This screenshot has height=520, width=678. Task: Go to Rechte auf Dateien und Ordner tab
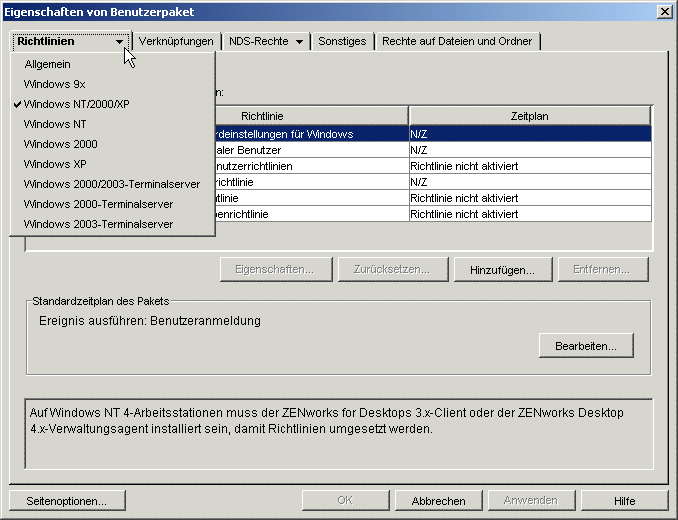coord(458,42)
